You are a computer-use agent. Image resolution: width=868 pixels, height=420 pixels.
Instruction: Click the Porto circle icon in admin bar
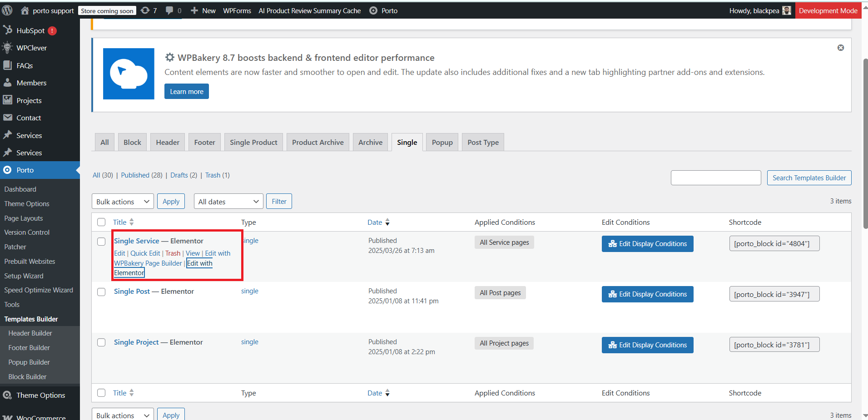click(x=373, y=10)
